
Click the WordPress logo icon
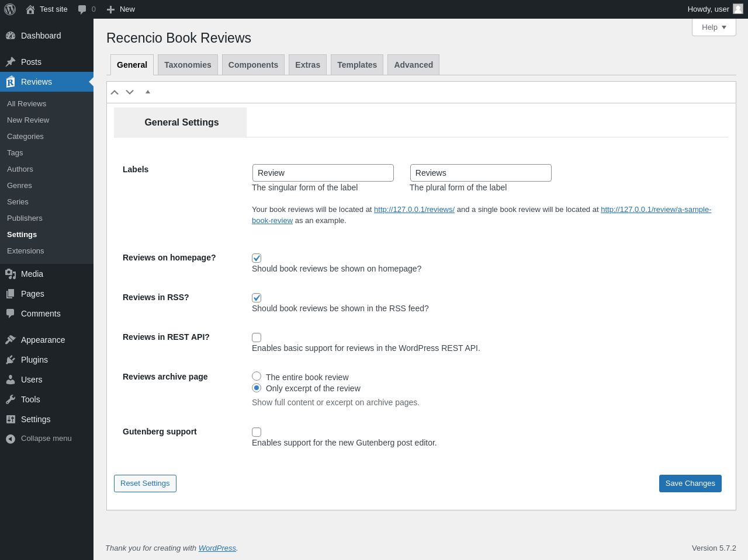10,9
